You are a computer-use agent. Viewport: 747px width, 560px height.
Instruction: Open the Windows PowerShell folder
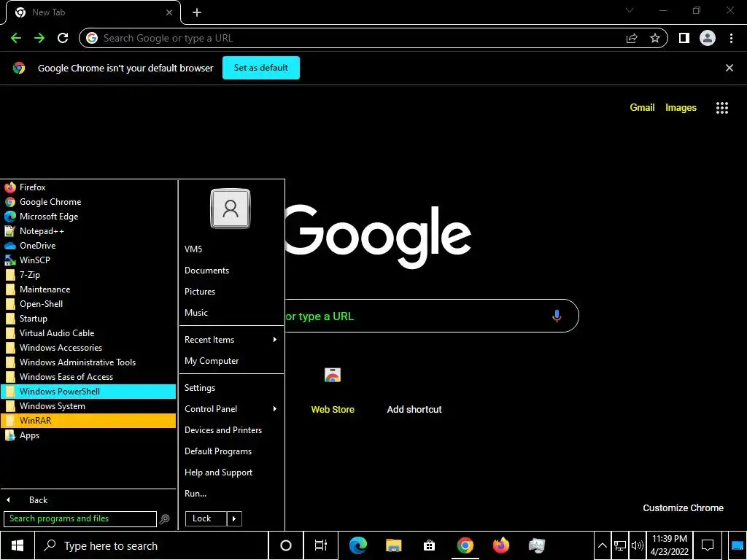tap(88, 392)
